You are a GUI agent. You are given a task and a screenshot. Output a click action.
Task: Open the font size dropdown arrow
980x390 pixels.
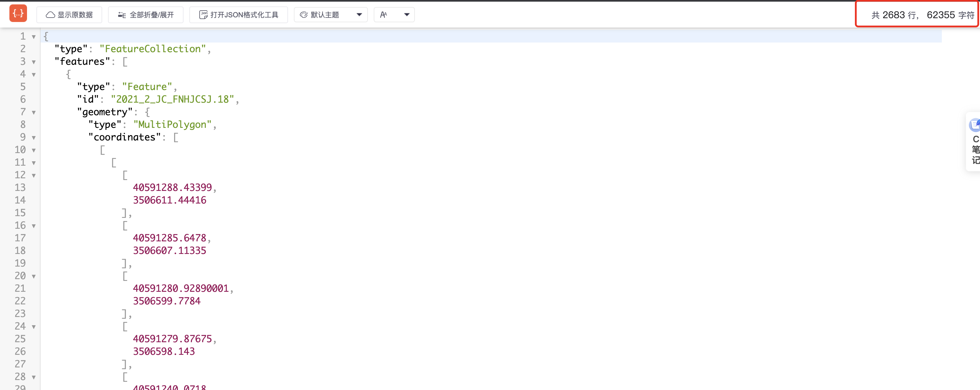[407, 15]
